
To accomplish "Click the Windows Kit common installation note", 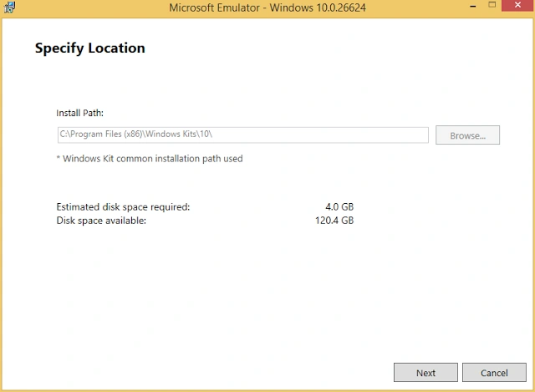I will 150,159.
